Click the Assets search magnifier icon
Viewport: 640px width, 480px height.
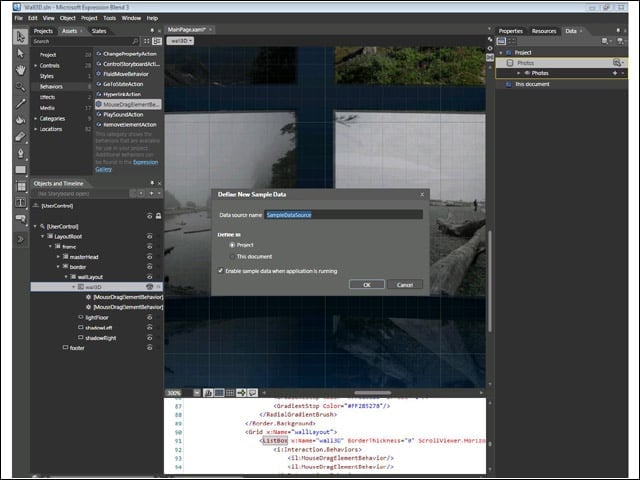(x=135, y=41)
